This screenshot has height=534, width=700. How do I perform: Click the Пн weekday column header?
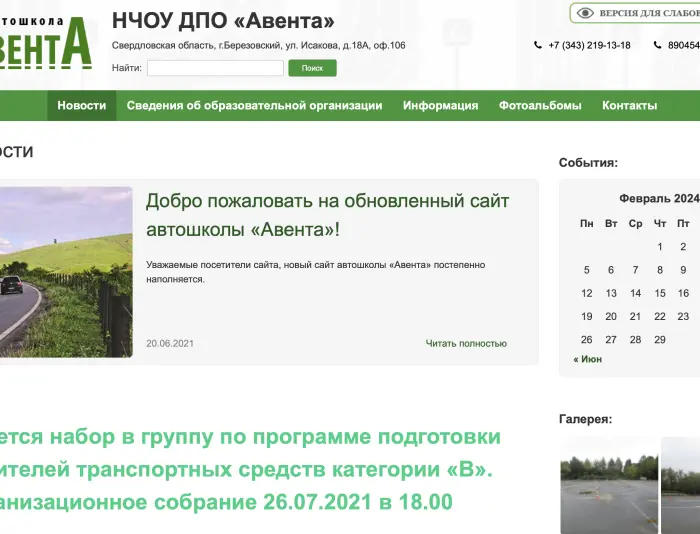point(587,223)
